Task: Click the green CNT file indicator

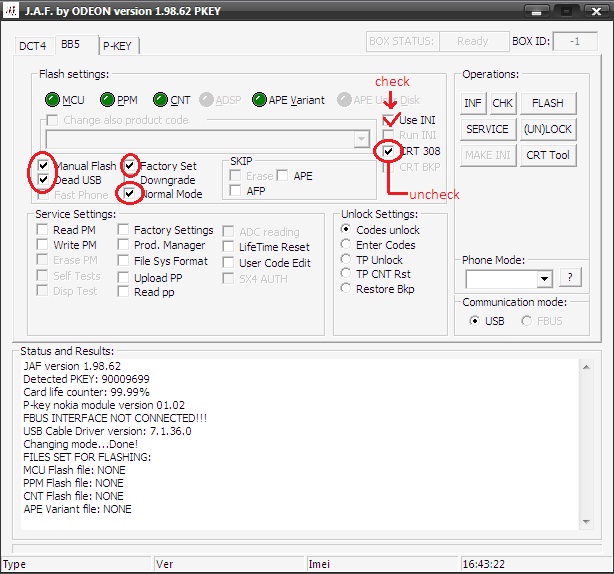Action: (160, 100)
